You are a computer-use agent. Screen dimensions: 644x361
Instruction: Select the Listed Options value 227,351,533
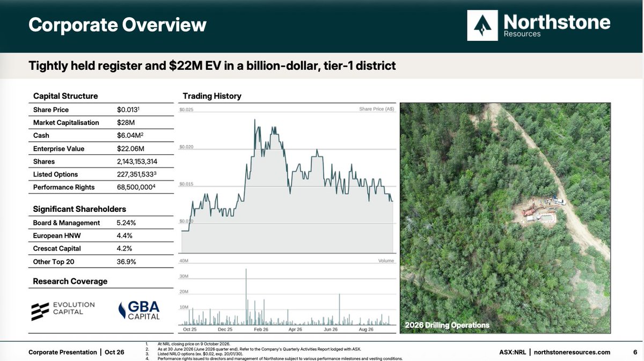coord(137,174)
